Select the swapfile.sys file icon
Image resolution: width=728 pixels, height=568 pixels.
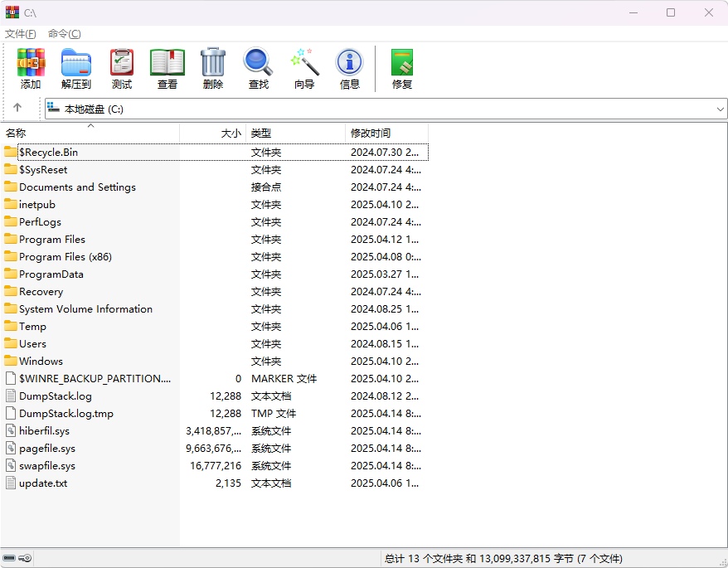point(11,465)
